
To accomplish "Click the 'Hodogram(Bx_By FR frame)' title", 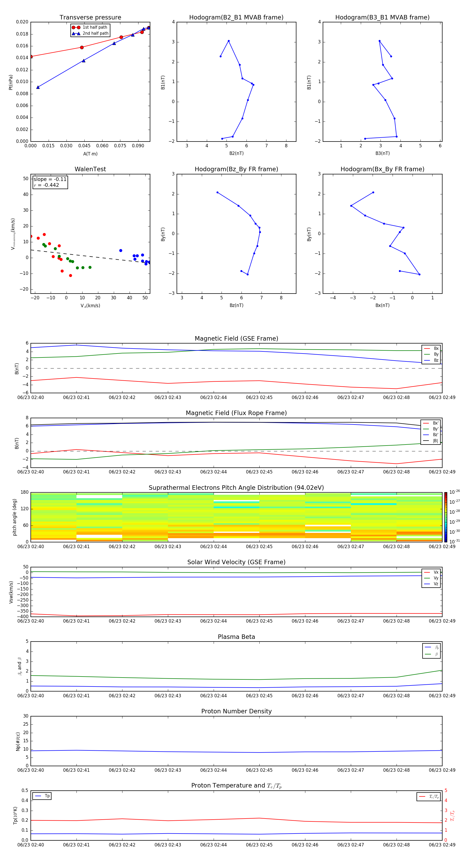I will (x=382, y=169).
